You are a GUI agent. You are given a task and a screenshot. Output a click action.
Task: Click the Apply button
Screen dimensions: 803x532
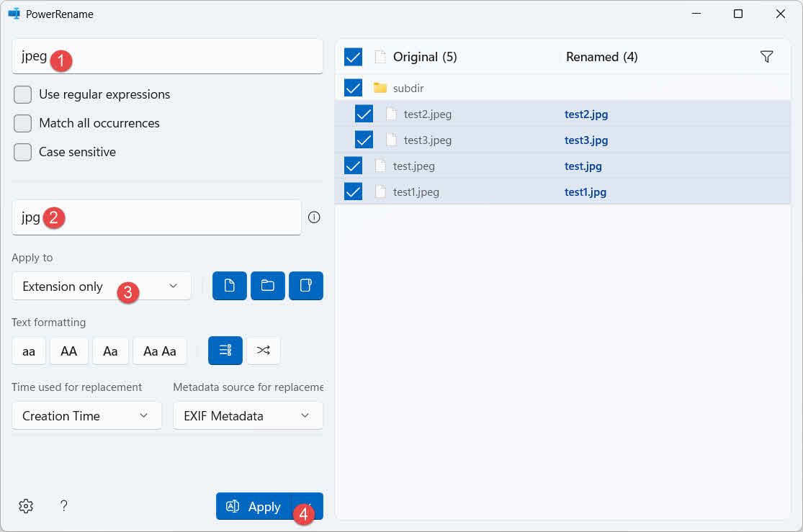point(254,506)
